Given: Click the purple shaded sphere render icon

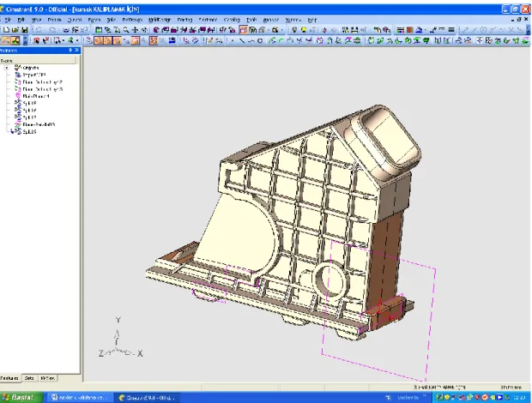Looking at the screenshot, I should pos(156,30).
